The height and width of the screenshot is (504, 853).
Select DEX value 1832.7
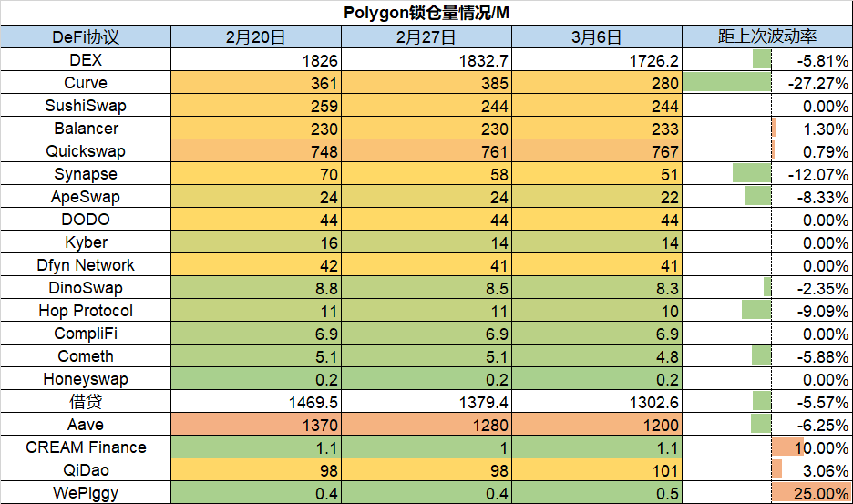(x=426, y=59)
